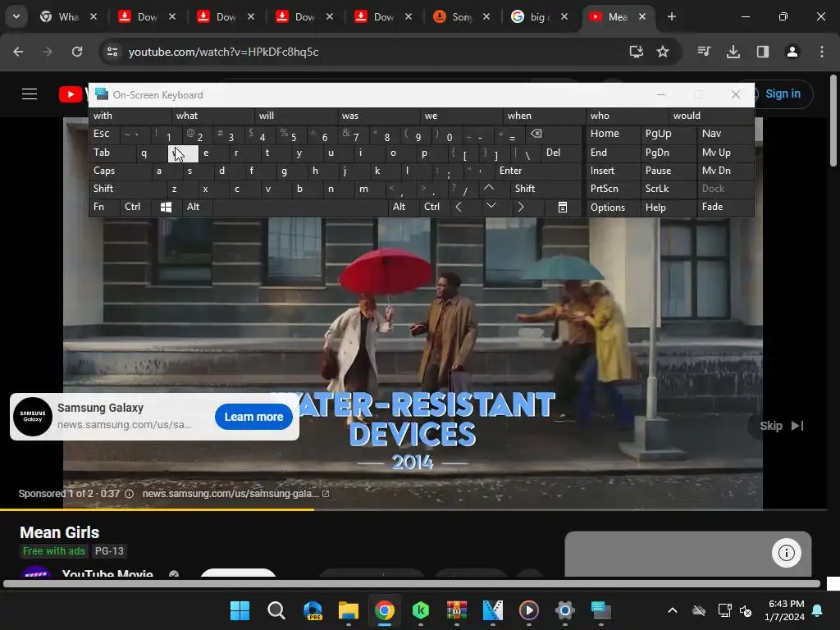This screenshot has width=840, height=630.
Task: Open Chrome three-dot menu
Action: pos(822,52)
